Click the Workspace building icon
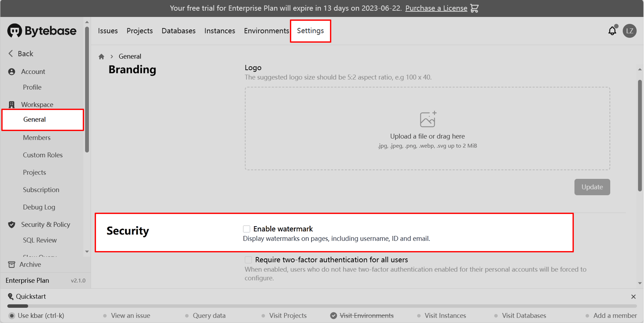Viewport: 644px width, 323px height. 12,104
